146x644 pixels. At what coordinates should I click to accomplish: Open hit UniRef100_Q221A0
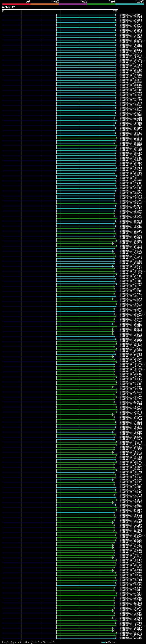[131, 605]
